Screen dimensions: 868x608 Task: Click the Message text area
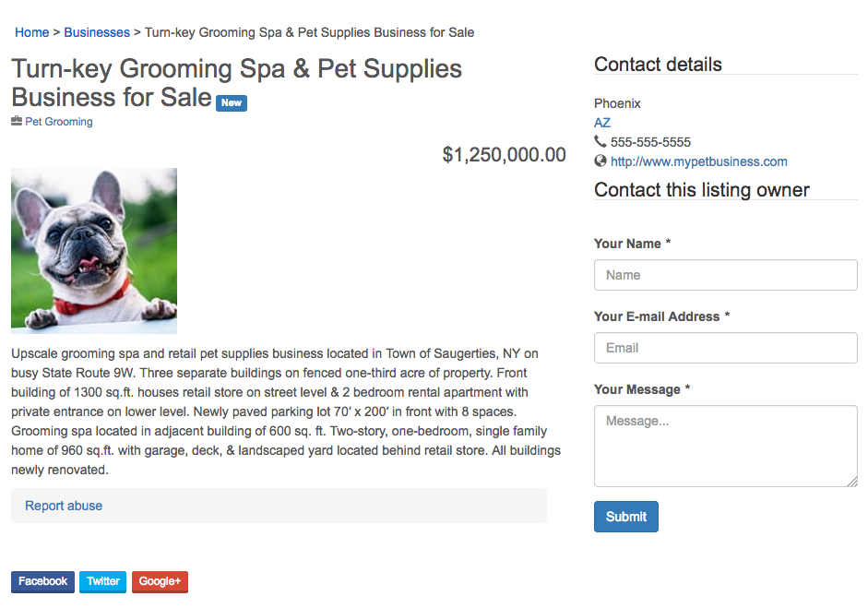pyautogui.click(x=725, y=446)
